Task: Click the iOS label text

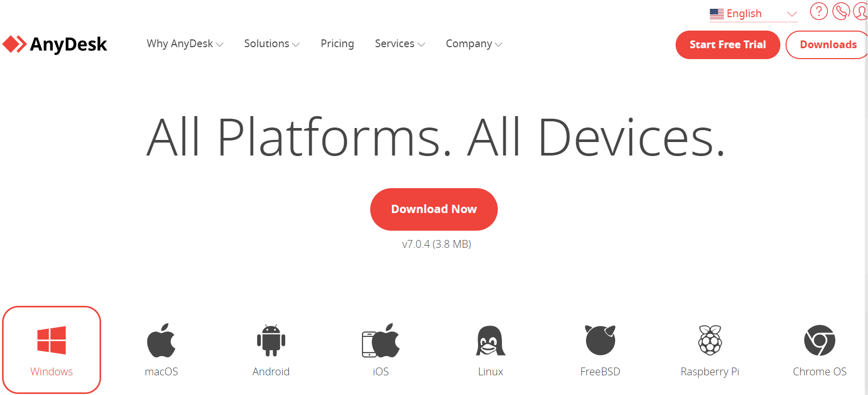Action: 381,372
